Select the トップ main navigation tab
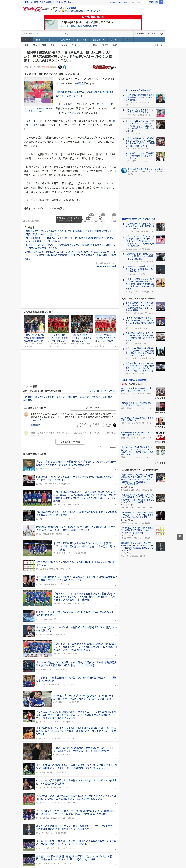This screenshot has height=868, width=186. click(x=27, y=40)
